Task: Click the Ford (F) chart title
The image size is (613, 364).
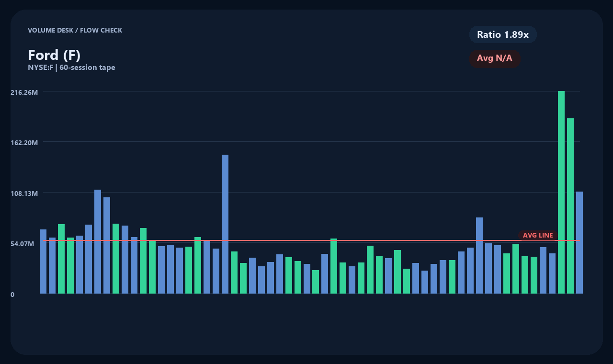Action: pyautogui.click(x=54, y=55)
